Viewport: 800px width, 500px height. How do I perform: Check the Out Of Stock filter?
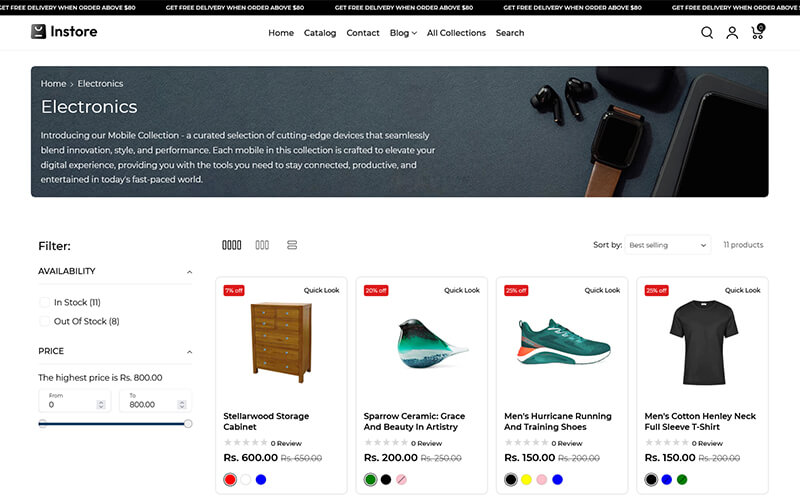(44, 321)
